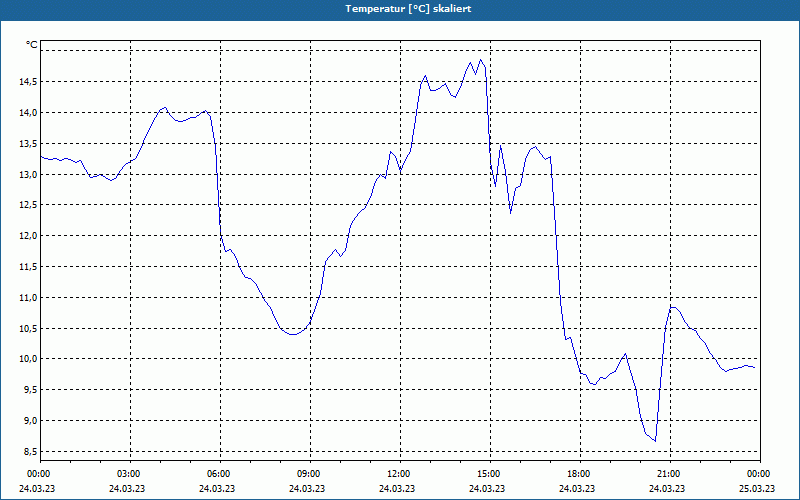800x500 pixels.
Task: Select the '12:00' time label
Action: tap(398, 474)
